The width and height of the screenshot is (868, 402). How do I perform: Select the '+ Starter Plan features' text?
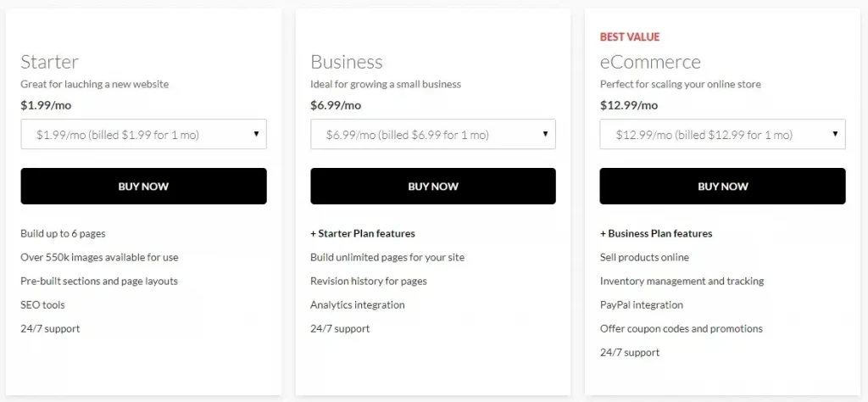(x=363, y=233)
